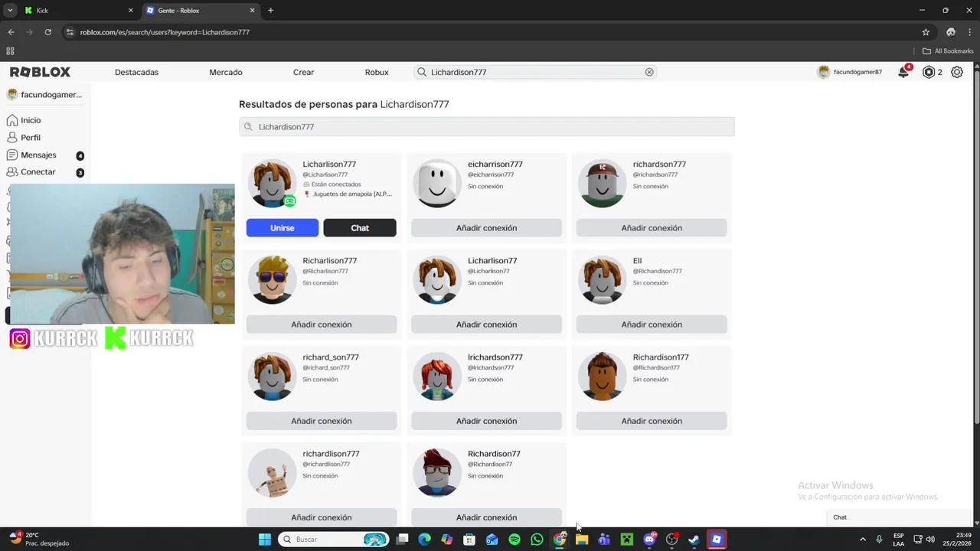Add eicharrison777 as a connection
This screenshot has height=551, width=980.
(x=486, y=228)
